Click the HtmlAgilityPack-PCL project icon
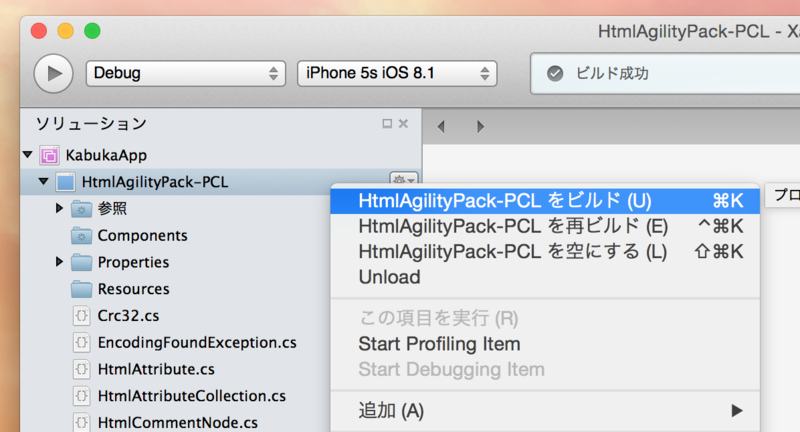This screenshot has height=432, width=800. [x=65, y=182]
